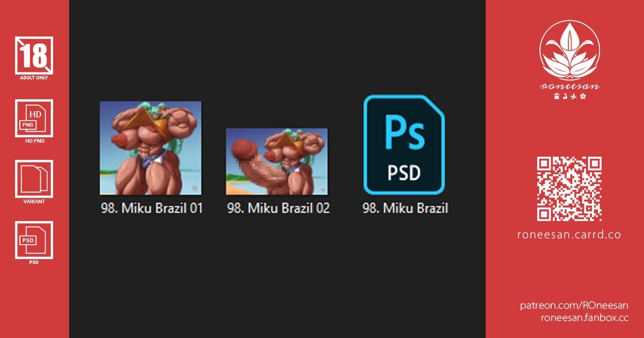Click the 'PSD' label under sidebar icon
Viewport: 644px width, 338px height.
(x=34, y=262)
